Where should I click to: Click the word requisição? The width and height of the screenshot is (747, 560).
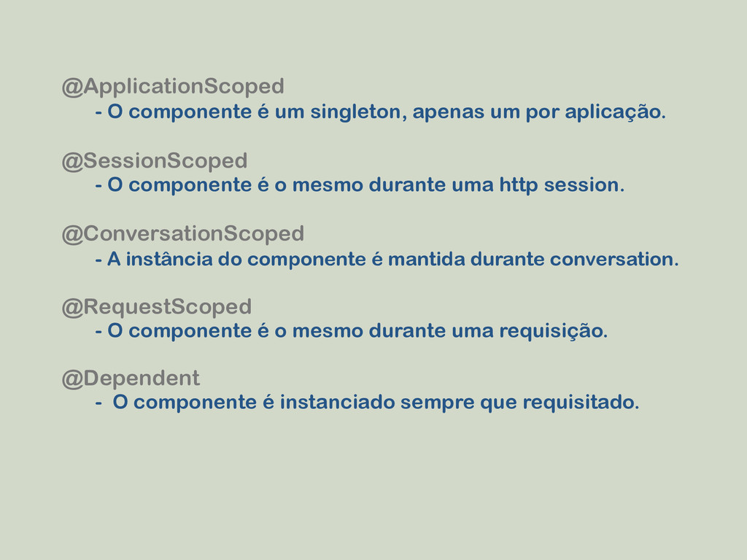tap(554, 332)
